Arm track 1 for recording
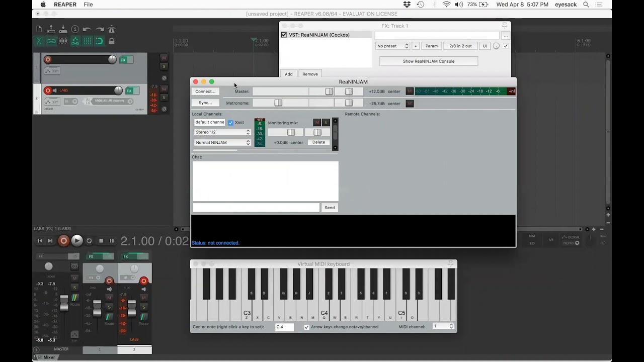 tap(48, 59)
